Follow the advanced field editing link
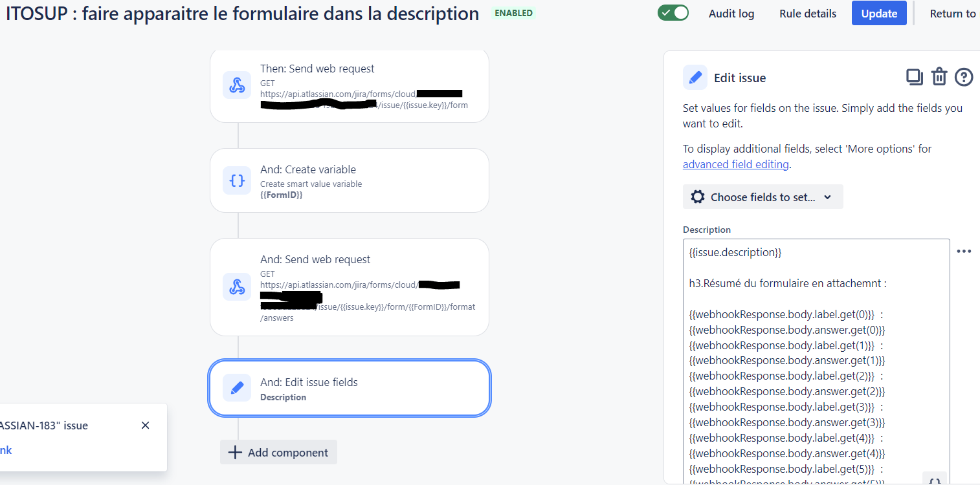Screen dimensions: 980x485 (x=736, y=164)
